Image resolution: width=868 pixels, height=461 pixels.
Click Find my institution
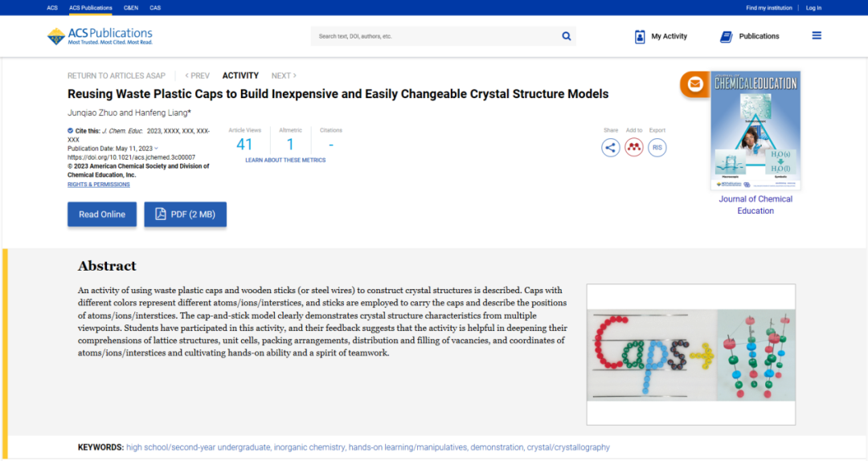769,8
